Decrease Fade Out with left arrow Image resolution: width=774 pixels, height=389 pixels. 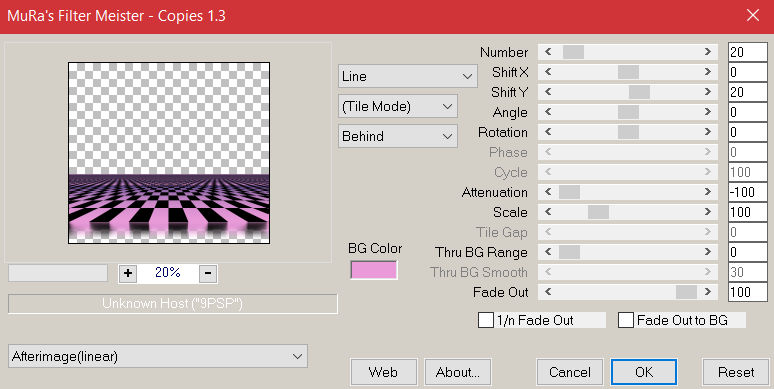tap(548, 292)
